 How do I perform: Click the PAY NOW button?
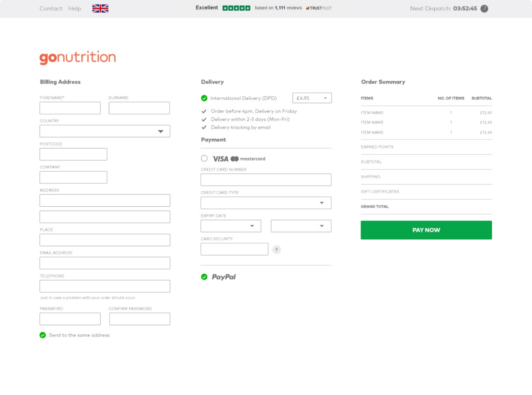[x=426, y=230]
